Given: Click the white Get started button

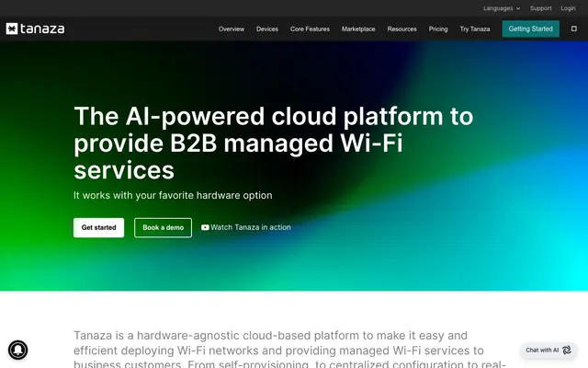Looking at the screenshot, I should tap(98, 227).
